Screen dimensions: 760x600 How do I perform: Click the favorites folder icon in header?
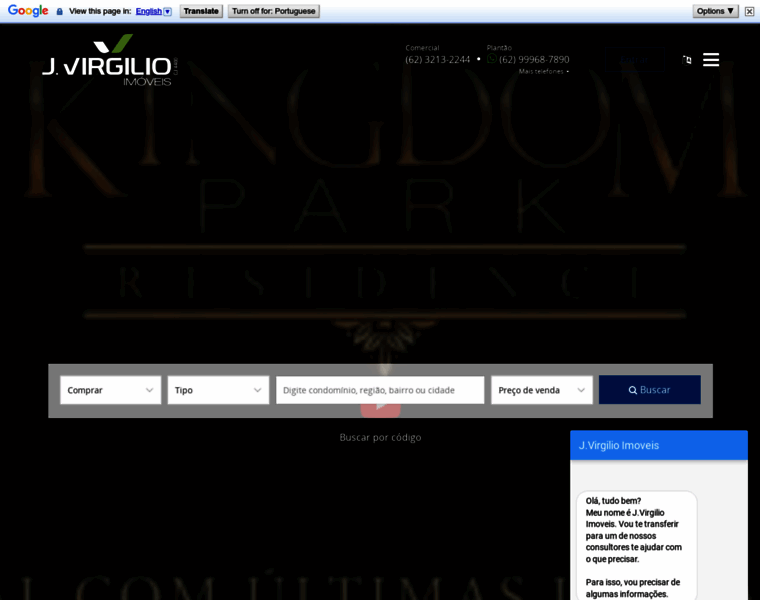pyautogui.click(x=687, y=60)
